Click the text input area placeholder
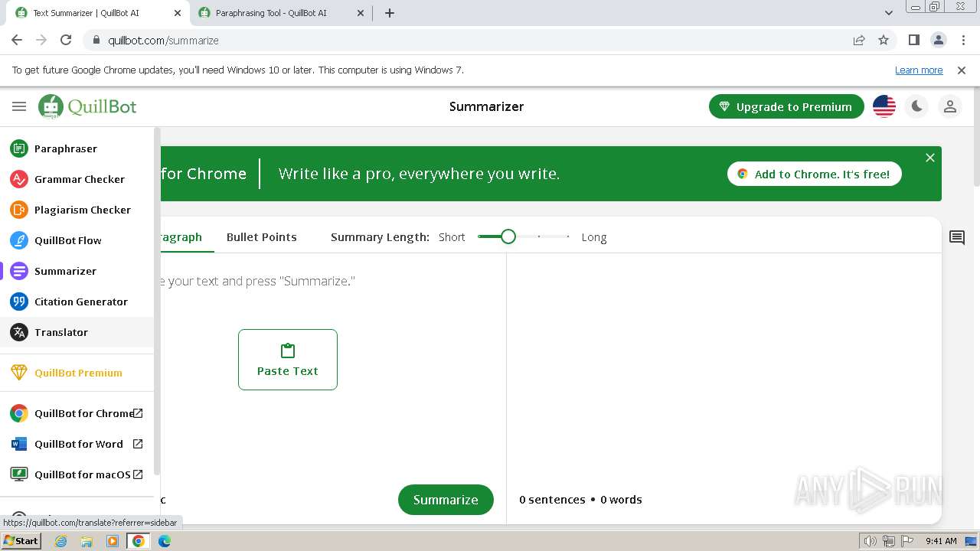This screenshot has width=980, height=551. (x=257, y=281)
